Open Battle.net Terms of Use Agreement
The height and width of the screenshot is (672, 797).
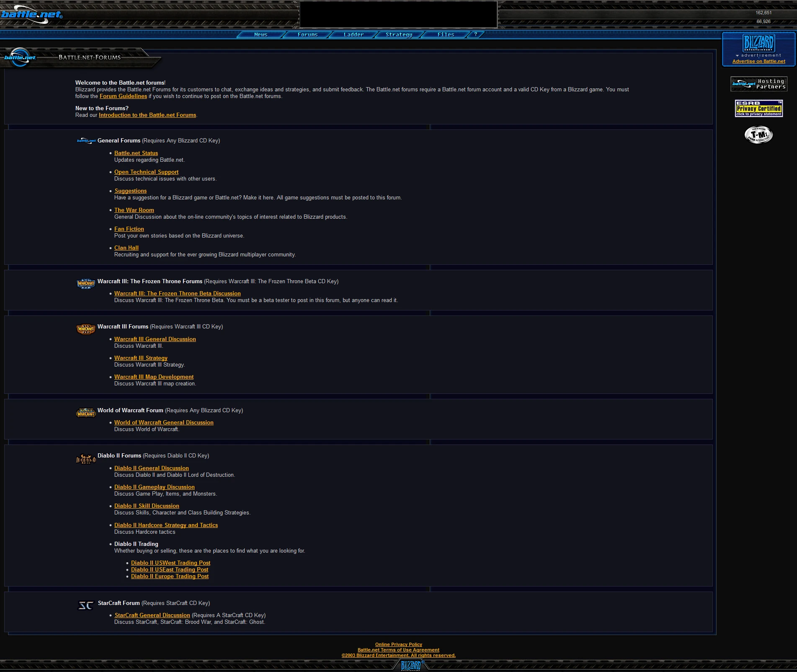point(399,650)
